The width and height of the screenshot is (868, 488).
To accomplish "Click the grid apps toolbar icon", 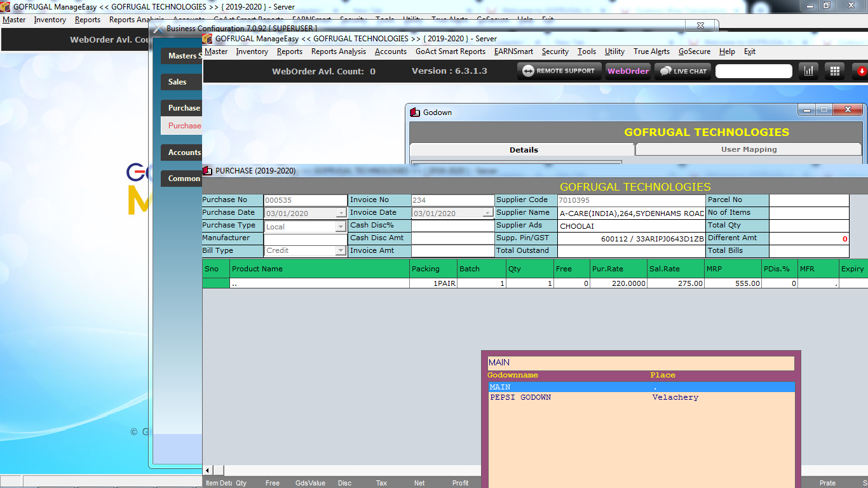I will (x=835, y=71).
